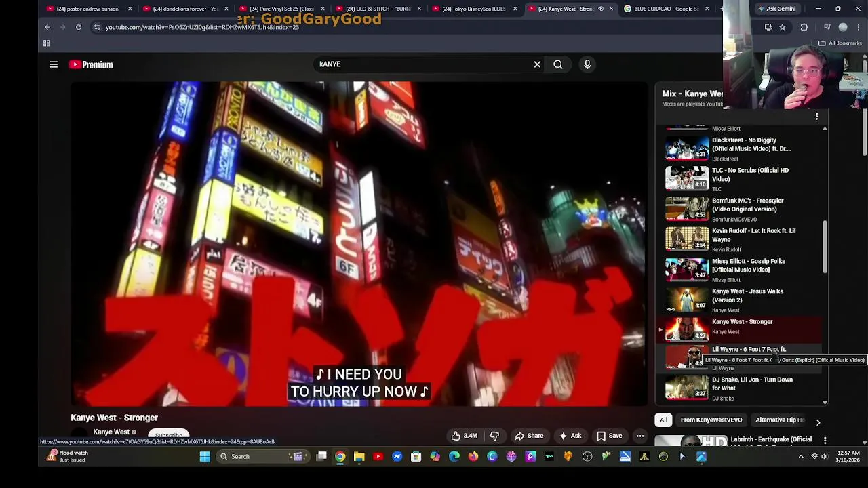This screenshot has height=488, width=868.
Task: Open Labrinth Earthquake recommended video
Action: [x=739, y=441]
